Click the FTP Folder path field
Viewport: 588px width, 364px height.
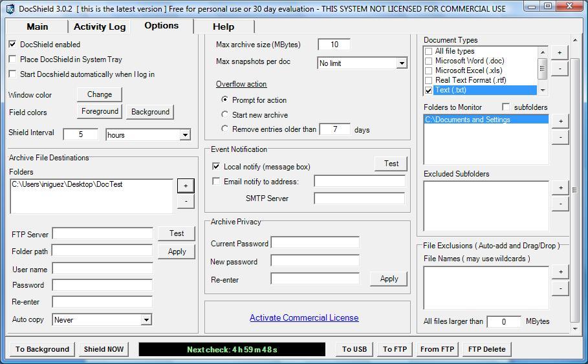[x=102, y=251]
